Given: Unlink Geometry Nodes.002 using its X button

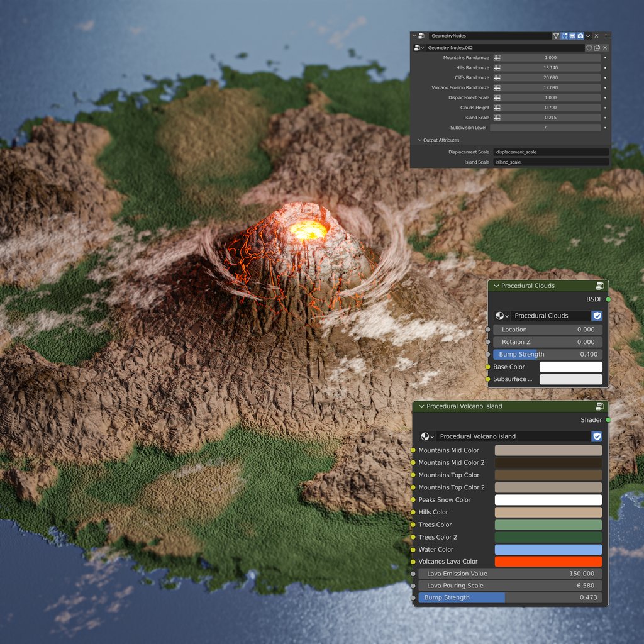Looking at the screenshot, I should click(x=604, y=48).
